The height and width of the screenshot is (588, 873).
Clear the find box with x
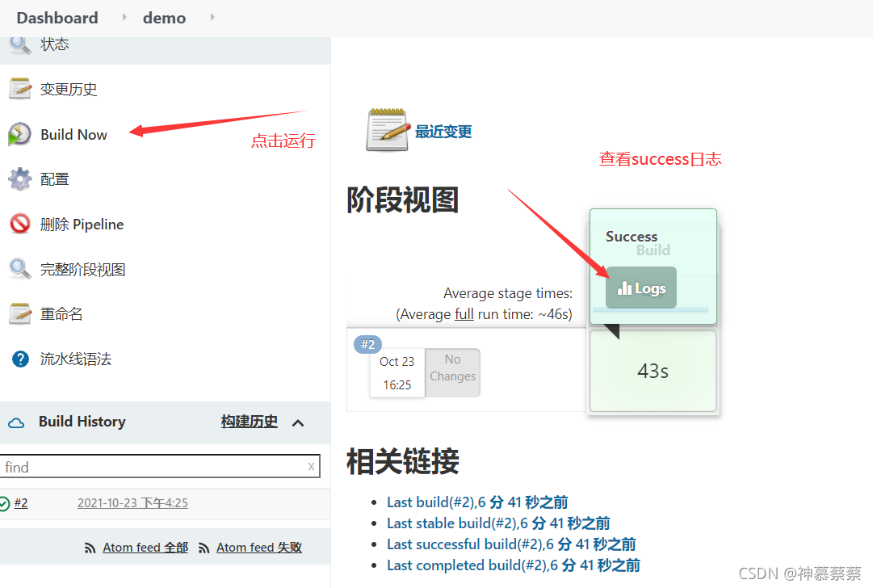click(x=311, y=467)
